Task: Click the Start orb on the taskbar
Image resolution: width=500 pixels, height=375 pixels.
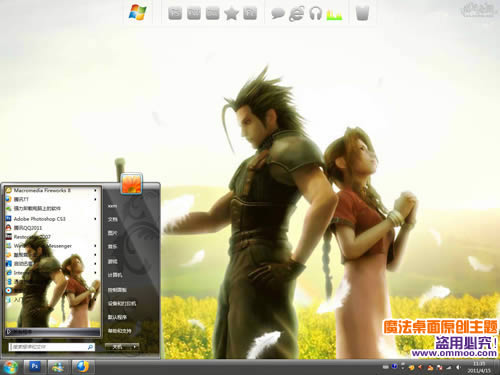Action: tap(10, 367)
